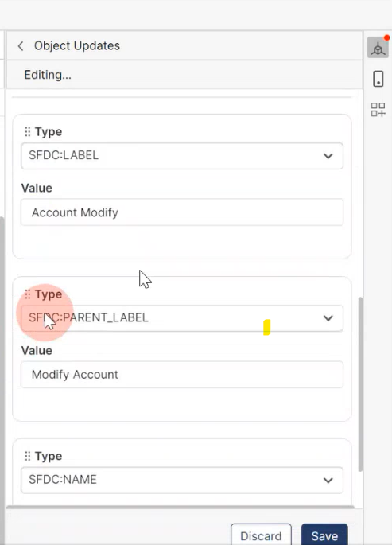Image resolution: width=392 pixels, height=545 pixels.
Task: Open the 3D object model sidebar icon
Action: 378,48
